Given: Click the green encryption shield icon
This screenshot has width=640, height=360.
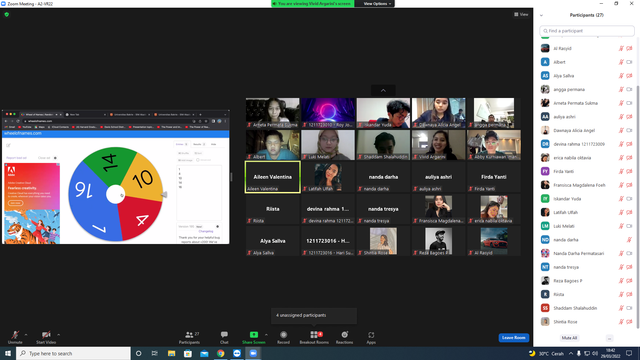Looking at the screenshot, I should pos(7,14).
